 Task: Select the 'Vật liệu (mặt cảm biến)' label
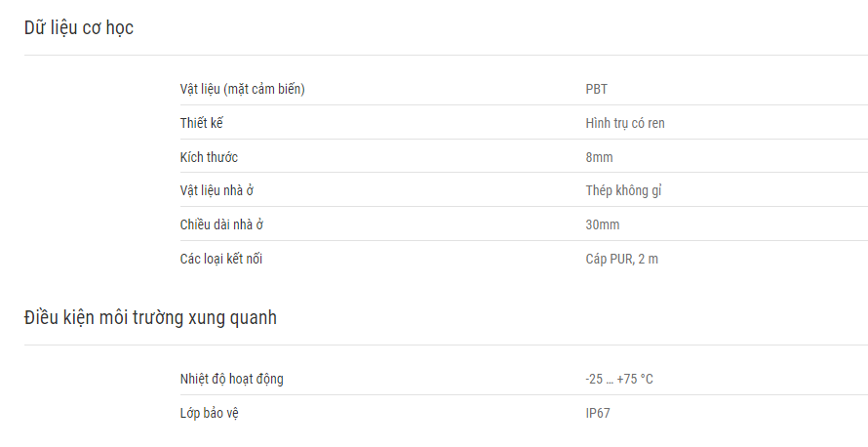243,89
